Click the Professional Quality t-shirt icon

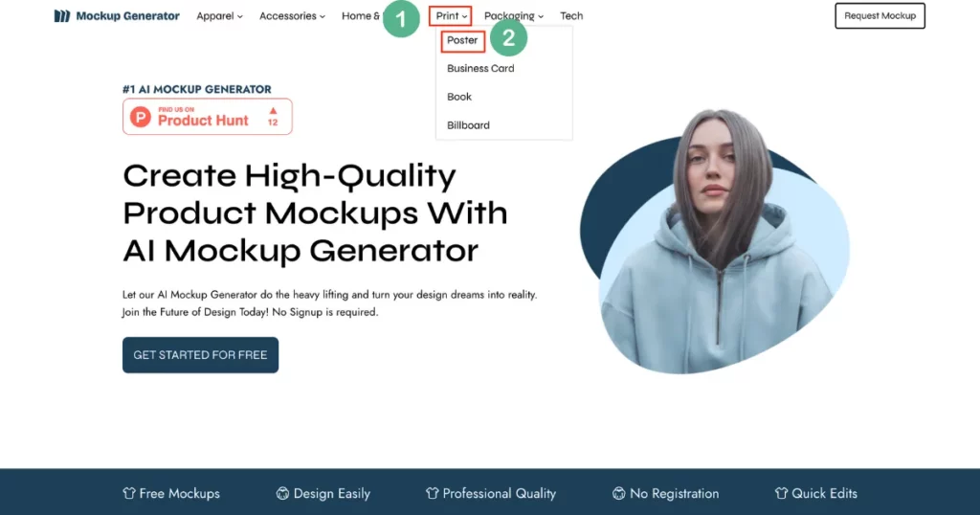(x=432, y=493)
